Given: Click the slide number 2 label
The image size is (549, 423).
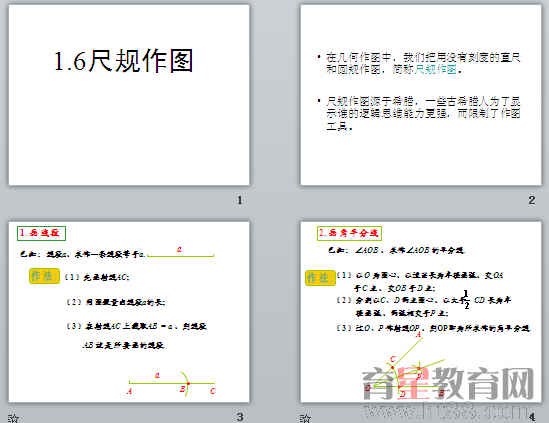Looking at the screenshot, I should pyautogui.click(x=532, y=200).
